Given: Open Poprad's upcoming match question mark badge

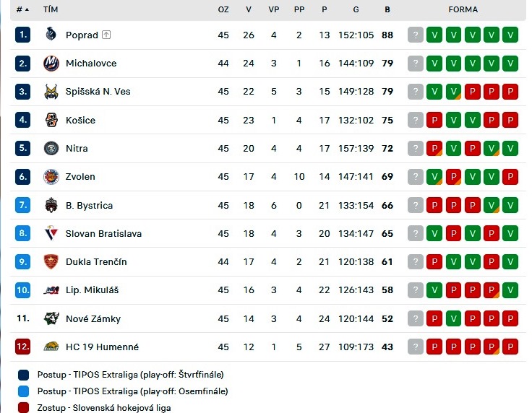Looking at the screenshot, I should 416,35.
